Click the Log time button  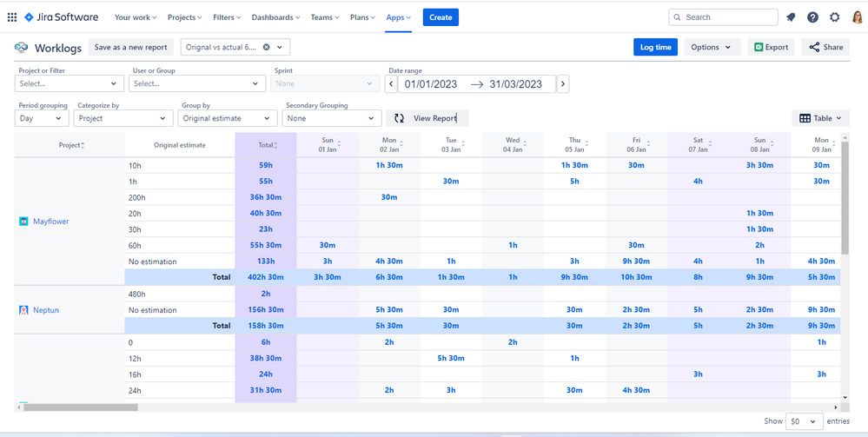(x=655, y=48)
